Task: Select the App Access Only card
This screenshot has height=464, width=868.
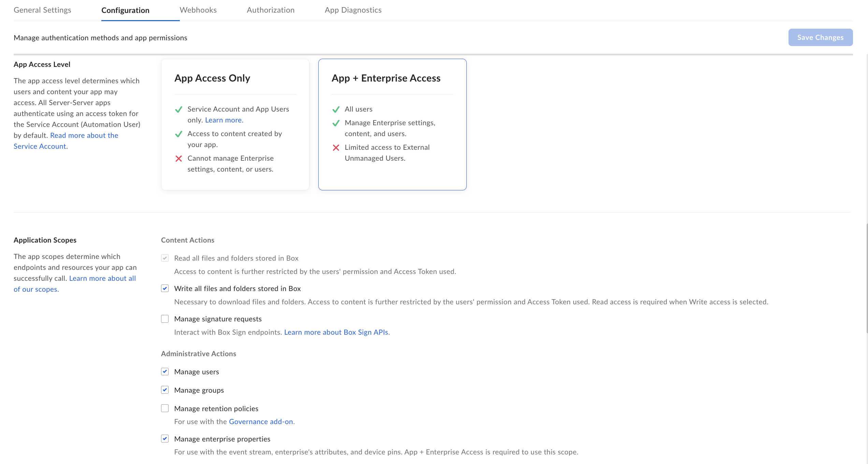Action: click(x=235, y=124)
